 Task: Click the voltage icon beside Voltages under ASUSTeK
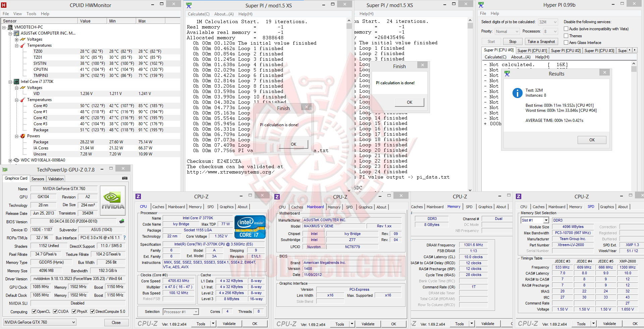click(x=23, y=39)
